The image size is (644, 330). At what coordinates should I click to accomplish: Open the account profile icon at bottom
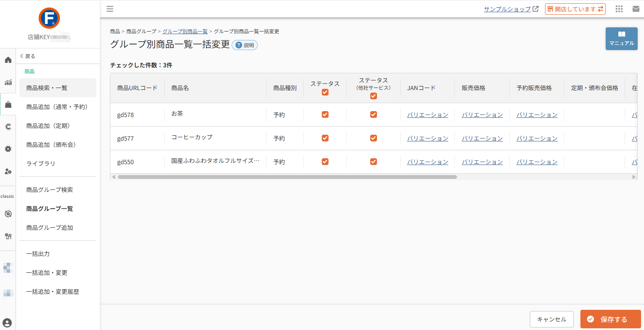(x=7, y=323)
